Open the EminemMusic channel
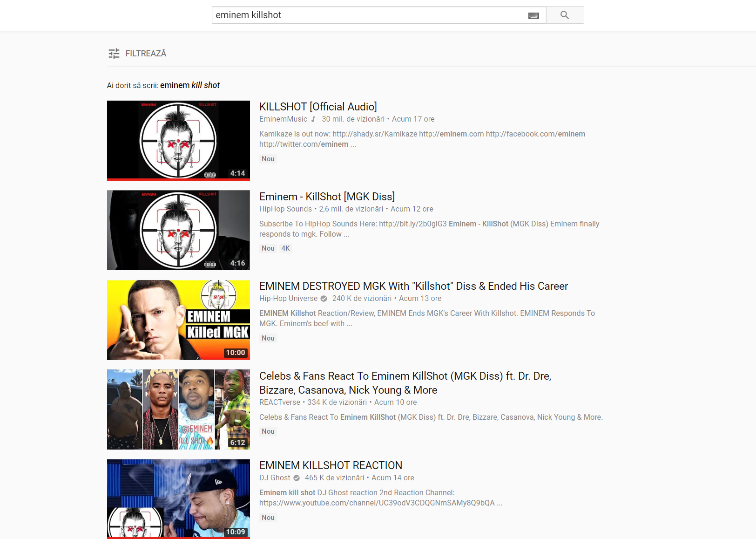 (283, 119)
